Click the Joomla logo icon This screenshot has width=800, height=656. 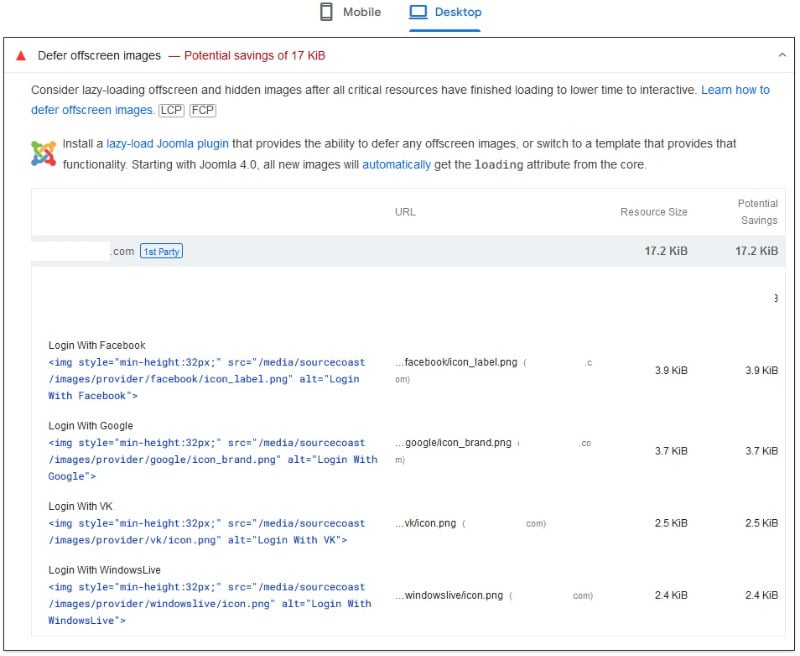tap(43, 154)
